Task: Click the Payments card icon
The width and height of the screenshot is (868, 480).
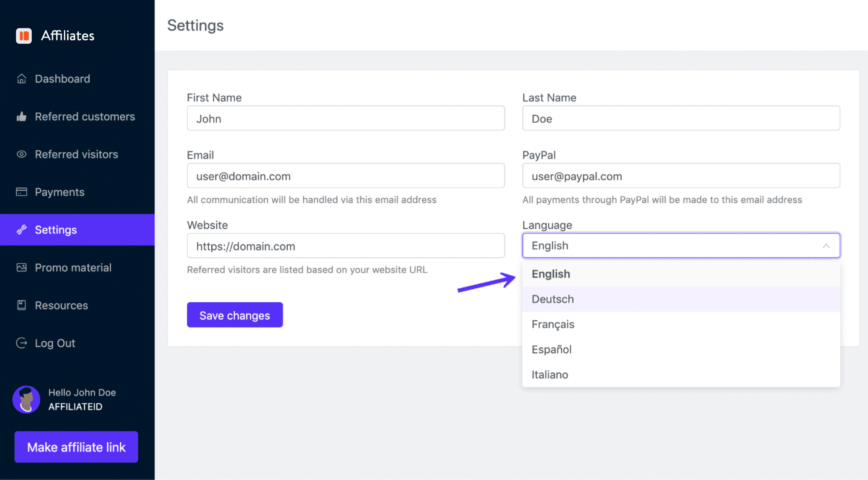Action: click(21, 192)
